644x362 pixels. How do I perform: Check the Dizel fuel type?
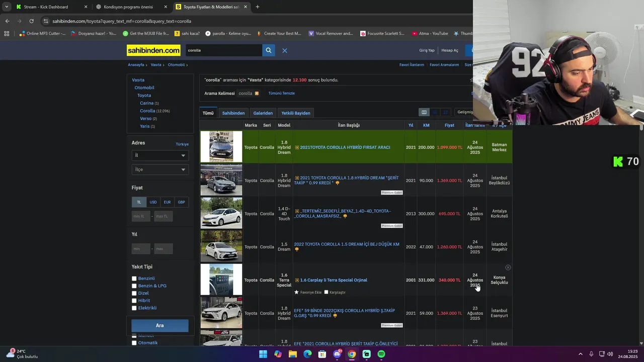[x=134, y=293]
